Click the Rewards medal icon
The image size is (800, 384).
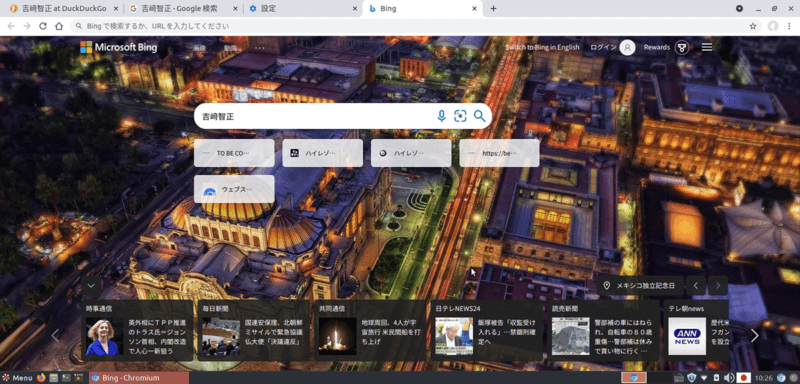click(x=682, y=47)
